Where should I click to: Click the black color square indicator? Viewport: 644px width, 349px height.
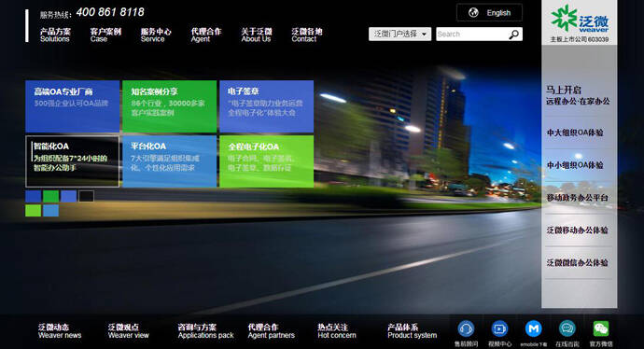click(x=86, y=196)
